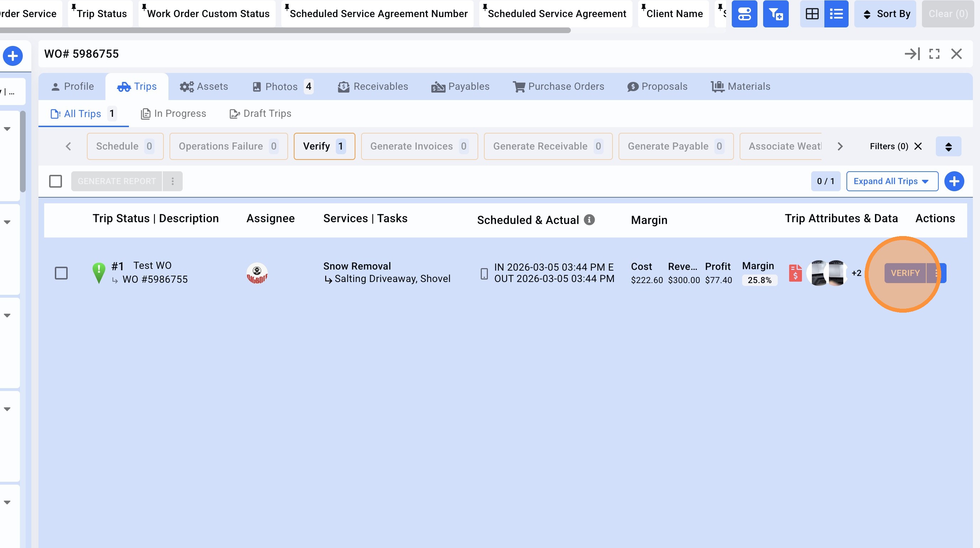980x548 pixels.
Task: Open the red invoice document icon
Action: click(x=795, y=273)
